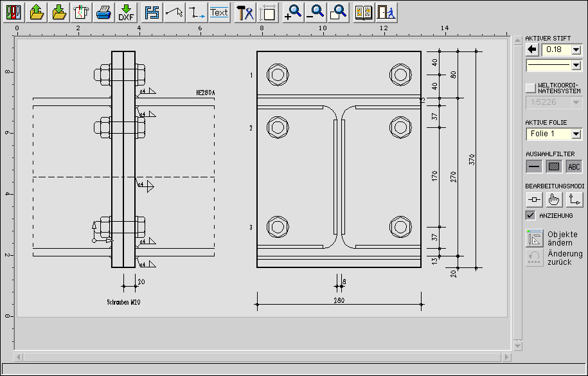
Task: Click the zoom out magnifier icon
Action: coord(315,12)
